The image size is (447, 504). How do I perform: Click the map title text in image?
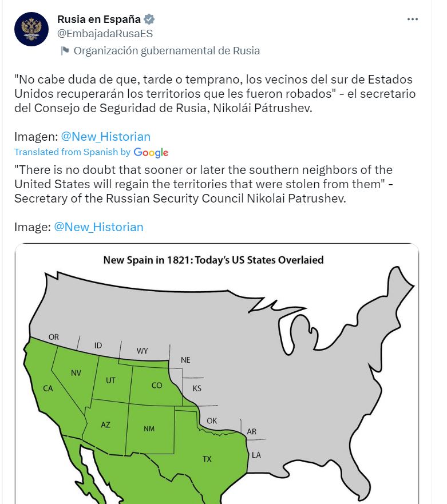point(213,260)
